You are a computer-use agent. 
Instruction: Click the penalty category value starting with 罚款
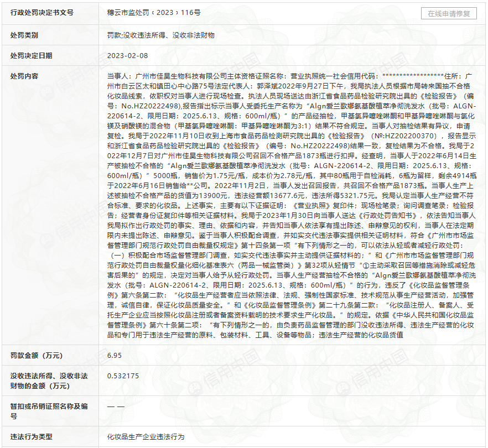[160, 35]
